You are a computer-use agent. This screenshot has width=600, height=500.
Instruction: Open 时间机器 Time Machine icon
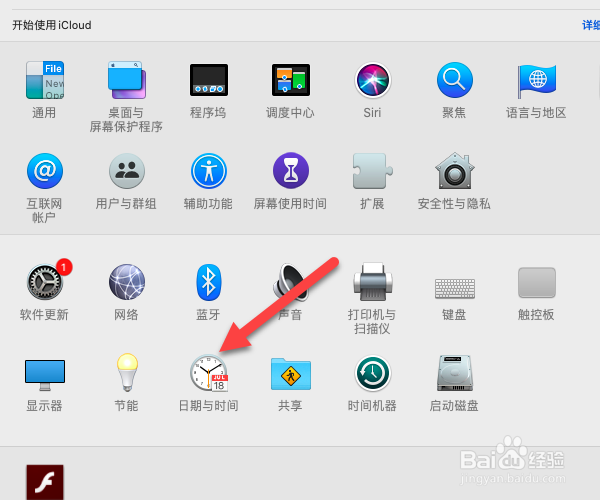(x=373, y=373)
